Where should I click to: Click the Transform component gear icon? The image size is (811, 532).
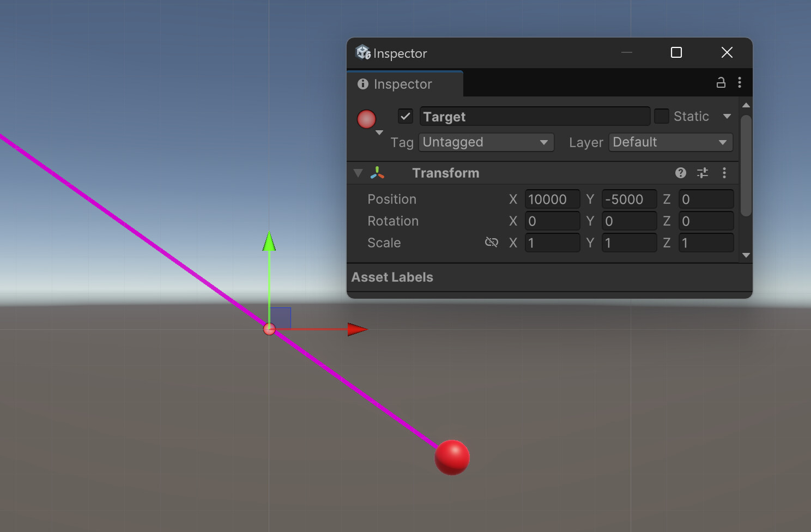tap(724, 173)
